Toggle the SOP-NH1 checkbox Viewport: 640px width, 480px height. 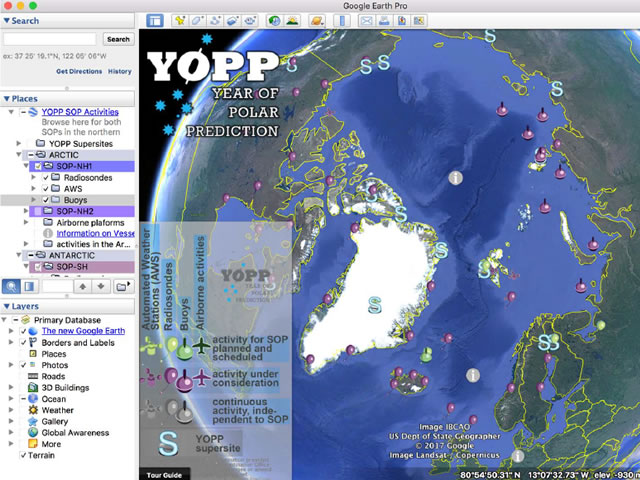point(38,166)
